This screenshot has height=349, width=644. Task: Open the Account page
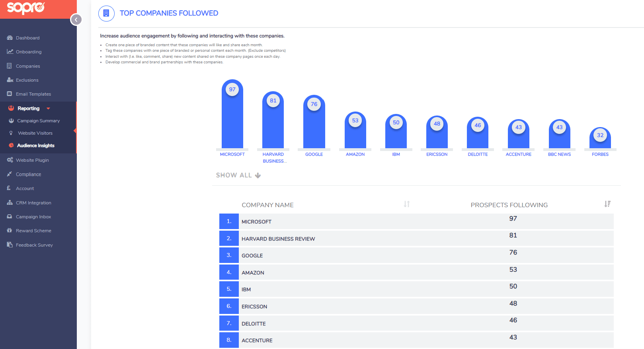point(25,188)
